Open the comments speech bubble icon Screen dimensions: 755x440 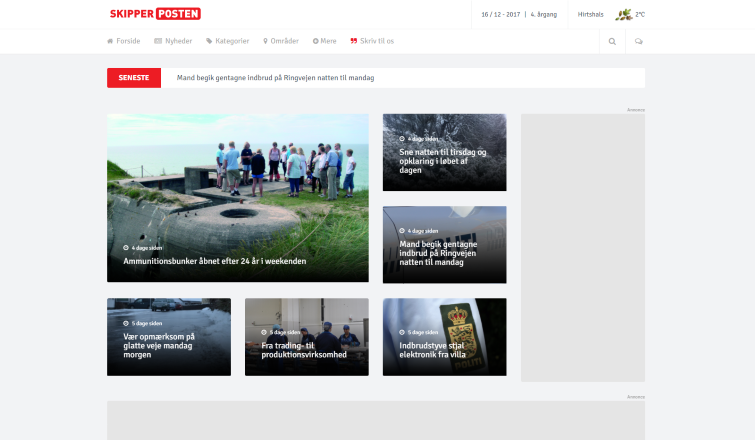click(638, 41)
